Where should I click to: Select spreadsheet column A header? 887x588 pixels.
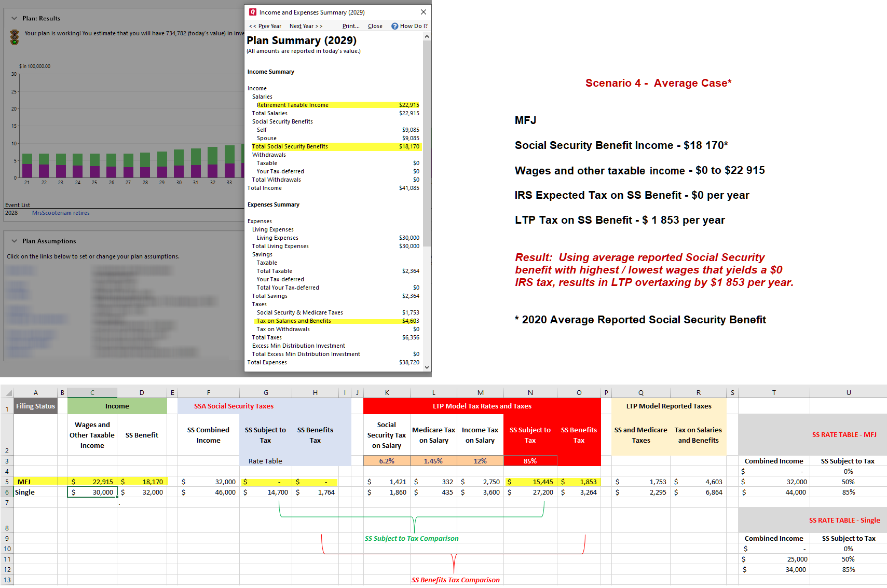(x=35, y=392)
